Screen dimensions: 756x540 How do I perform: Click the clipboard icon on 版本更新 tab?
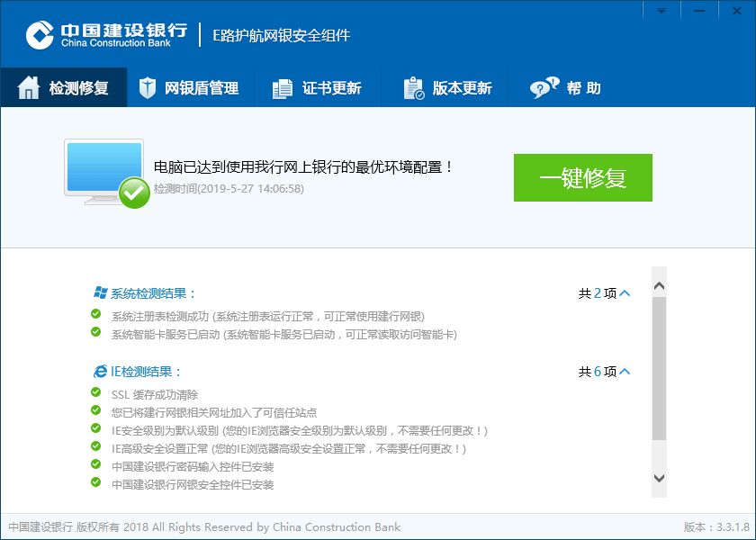tap(411, 87)
